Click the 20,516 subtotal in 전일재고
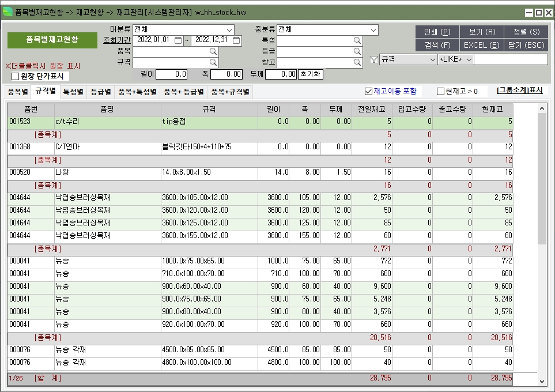Screen dimensions: 555x392 (380, 337)
